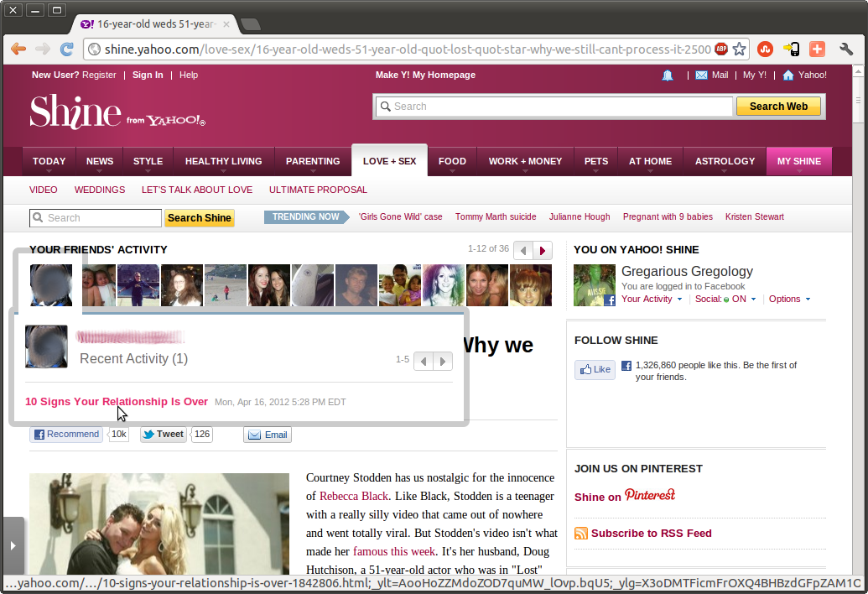Open '10 Signs Your Relationship Is Over' link
Viewport: 868px width, 594px height.
click(117, 402)
